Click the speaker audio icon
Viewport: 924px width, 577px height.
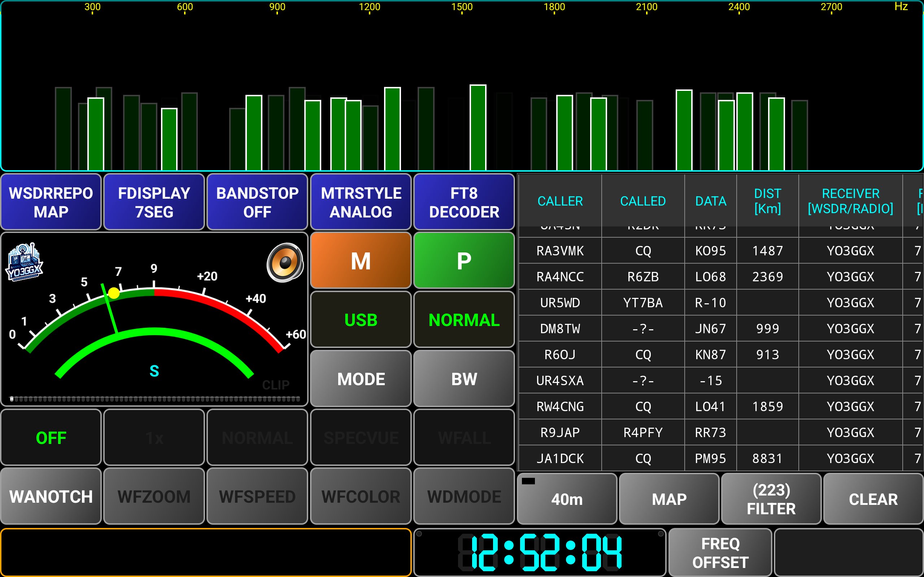285,262
